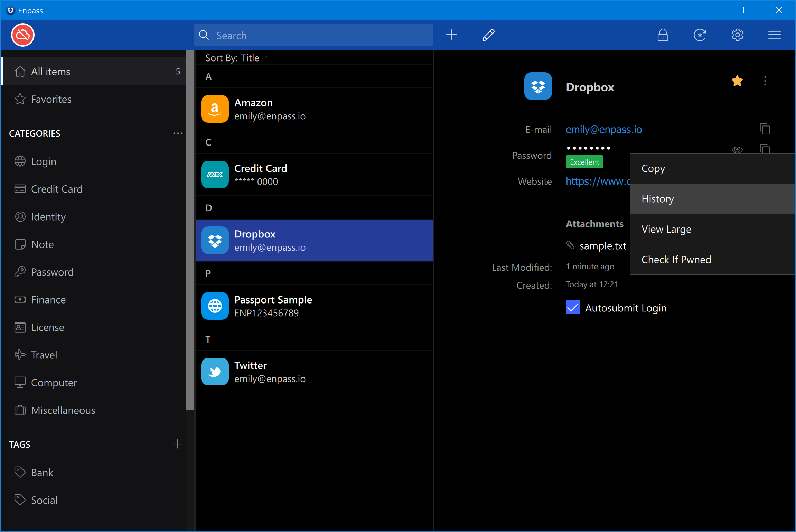Click the sidebar vertical scrollbar
The image size is (796, 532).
click(190, 230)
